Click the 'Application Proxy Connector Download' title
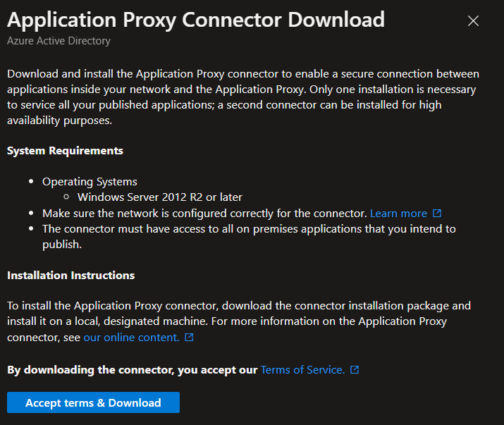Image resolution: width=504 pixels, height=425 pixels. tap(196, 19)
